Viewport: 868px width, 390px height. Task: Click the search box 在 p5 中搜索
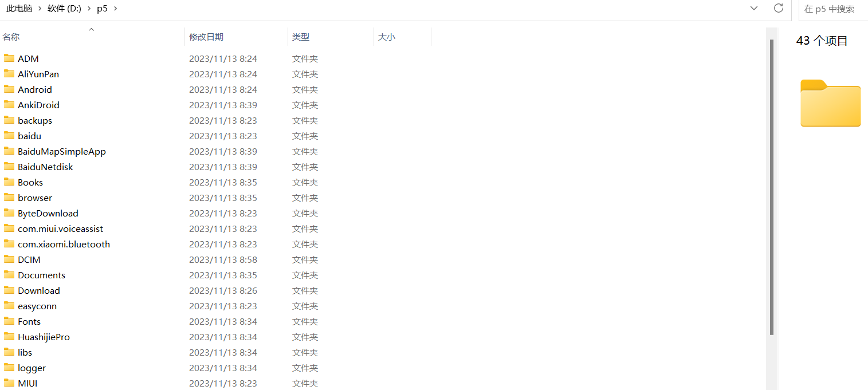point(834,9)
